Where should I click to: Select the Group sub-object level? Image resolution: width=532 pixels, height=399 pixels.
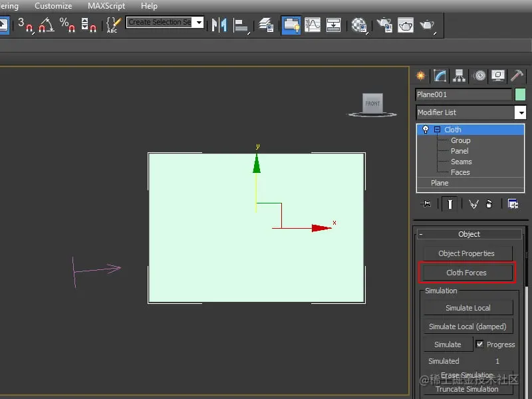tap(460, 140)
